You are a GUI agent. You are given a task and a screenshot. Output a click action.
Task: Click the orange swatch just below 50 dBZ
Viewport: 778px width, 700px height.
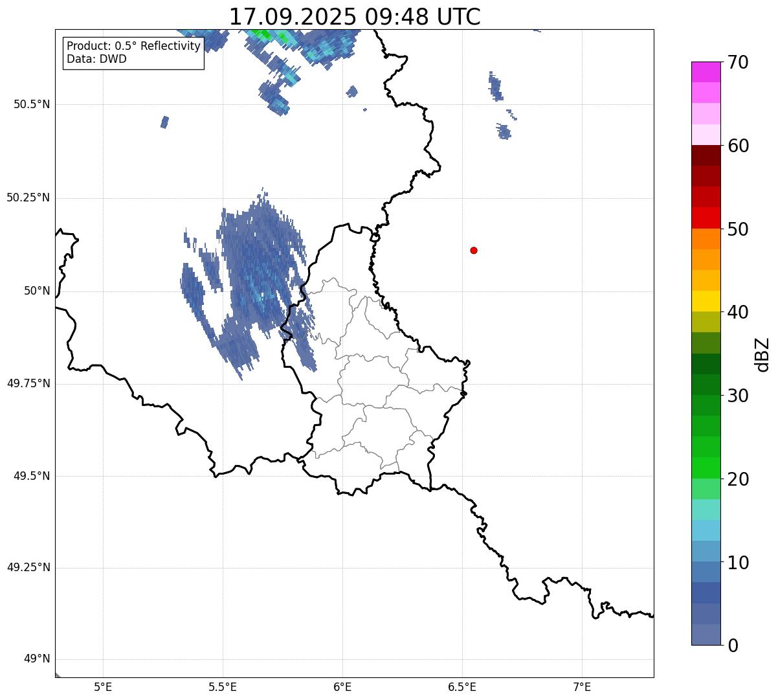706,239
